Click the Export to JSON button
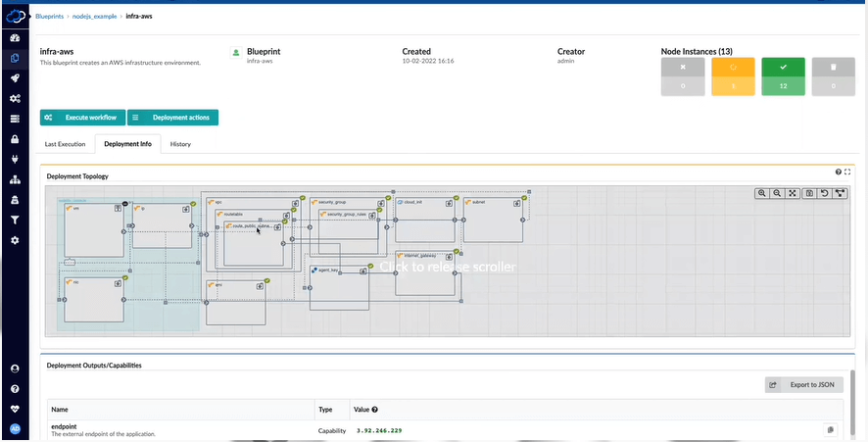The image size is (868, 442). (x=802, y=385)
